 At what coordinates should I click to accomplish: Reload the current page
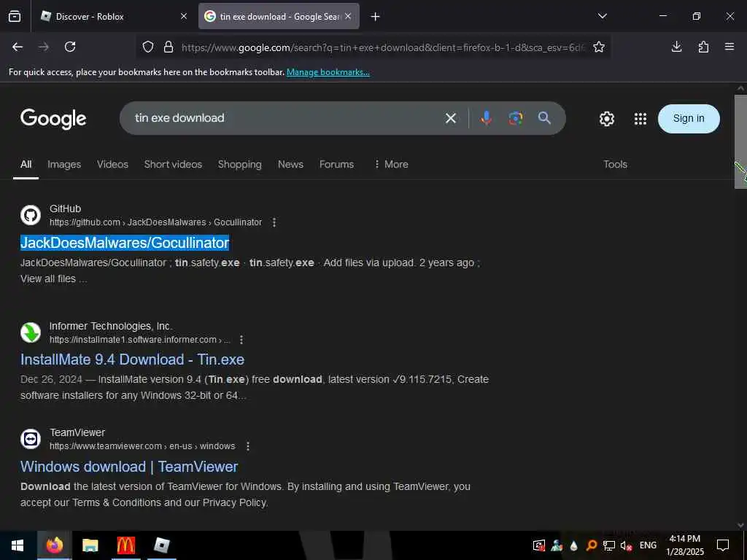click(70, 47)
